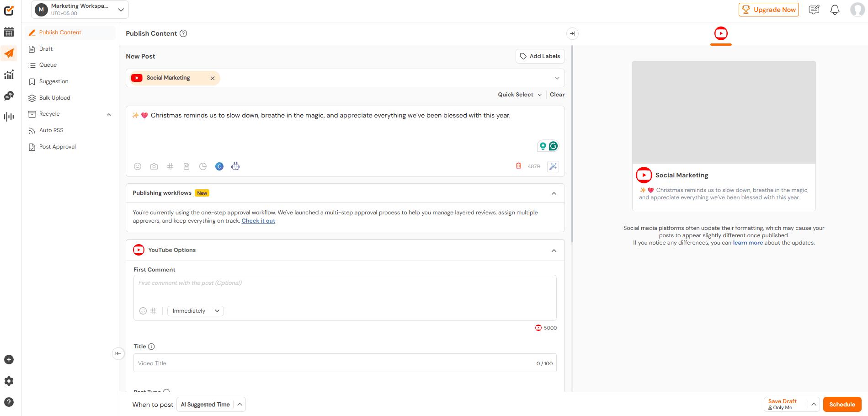This screenshot has height=416, width=868.
Task: Open the AI Suggested Time dropdown
Action: [x=211, y=404]
